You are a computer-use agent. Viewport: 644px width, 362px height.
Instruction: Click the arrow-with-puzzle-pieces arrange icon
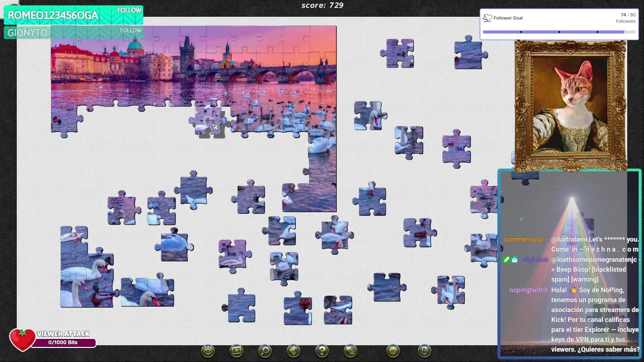coord(293,351)
